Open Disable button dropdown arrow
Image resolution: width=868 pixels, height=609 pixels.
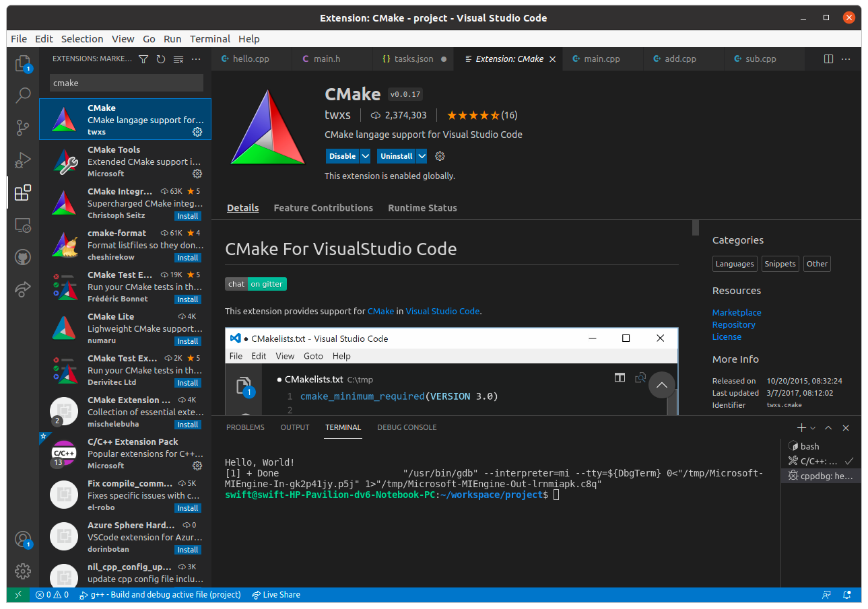[x=365, y=156]
